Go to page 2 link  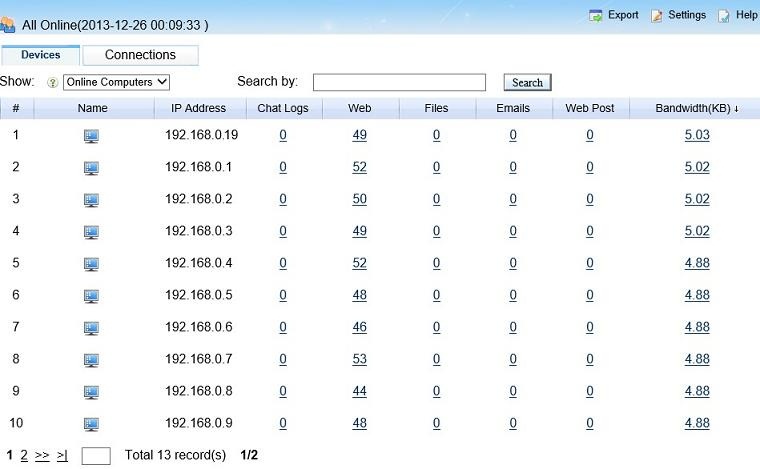coord(24,455)
